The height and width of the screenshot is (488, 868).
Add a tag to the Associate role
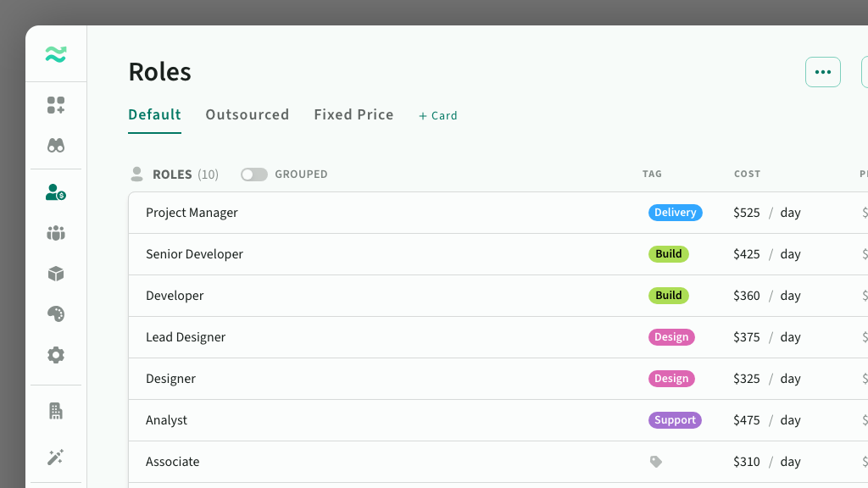655,462
